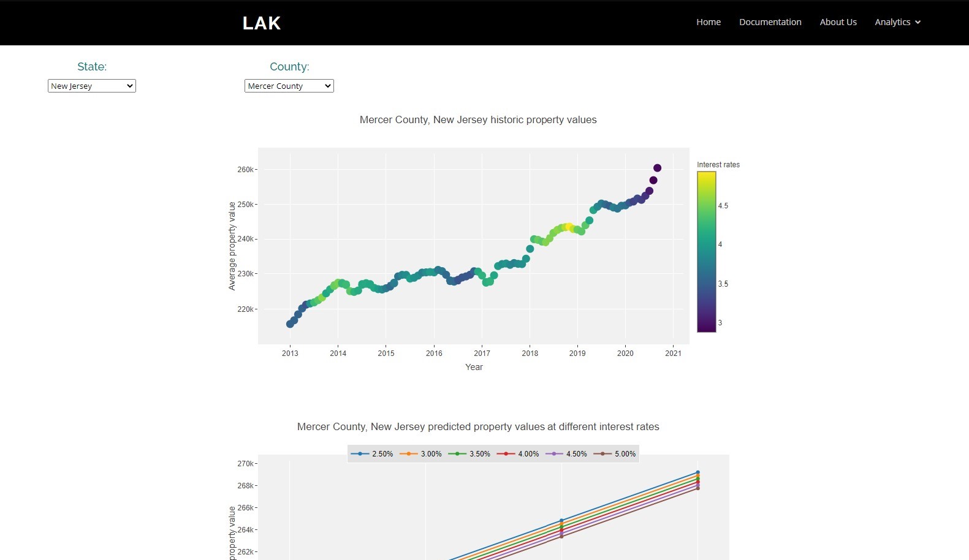The image size is (969, 560).
Task: Click the first data point at 2013
Action: pyautogui.click(x=290, y=324)
